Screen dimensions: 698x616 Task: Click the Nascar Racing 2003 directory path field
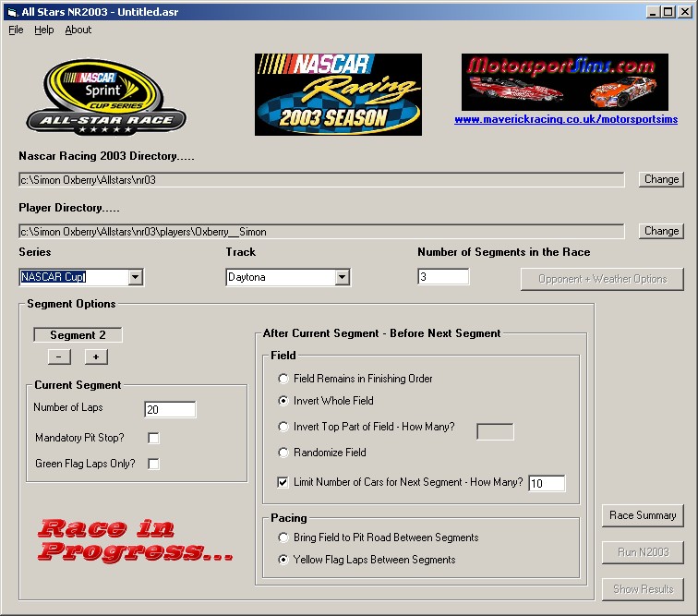coord(321,180)
